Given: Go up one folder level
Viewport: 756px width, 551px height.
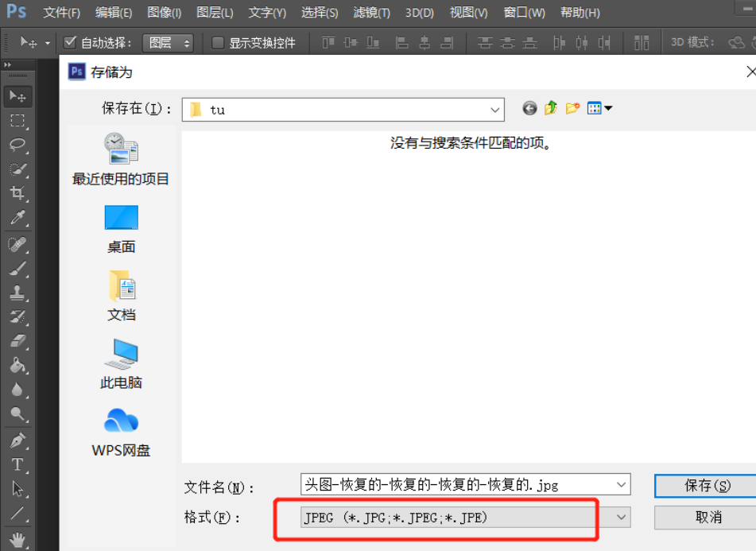Looking at the screenshot, I should click(551, 108).
